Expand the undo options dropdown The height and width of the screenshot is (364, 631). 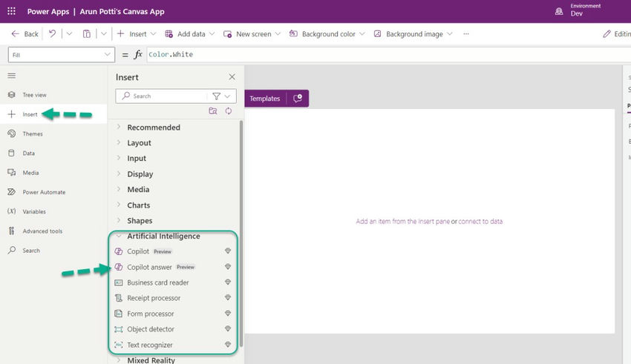[x=69, y=34]
